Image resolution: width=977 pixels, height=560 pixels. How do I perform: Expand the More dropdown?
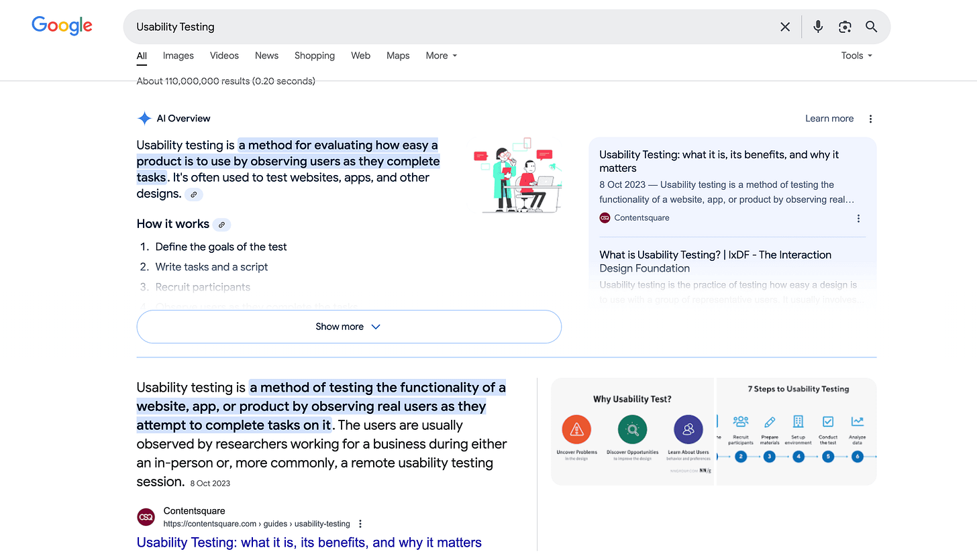[x=442, y=56]
